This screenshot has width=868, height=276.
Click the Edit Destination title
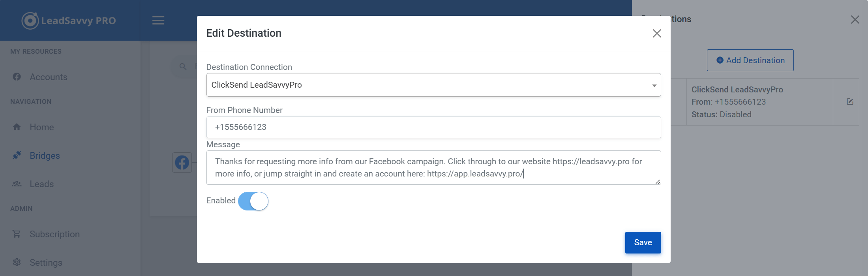coord(244,33)
